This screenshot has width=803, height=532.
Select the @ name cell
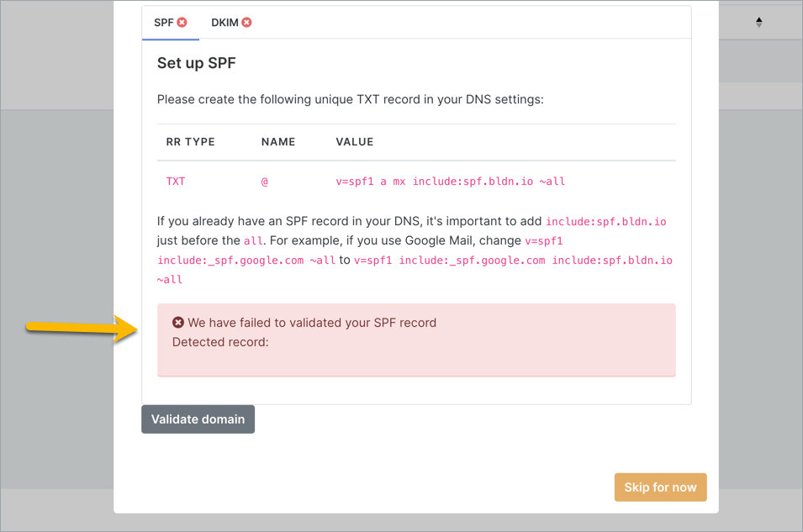click(265, 182)
